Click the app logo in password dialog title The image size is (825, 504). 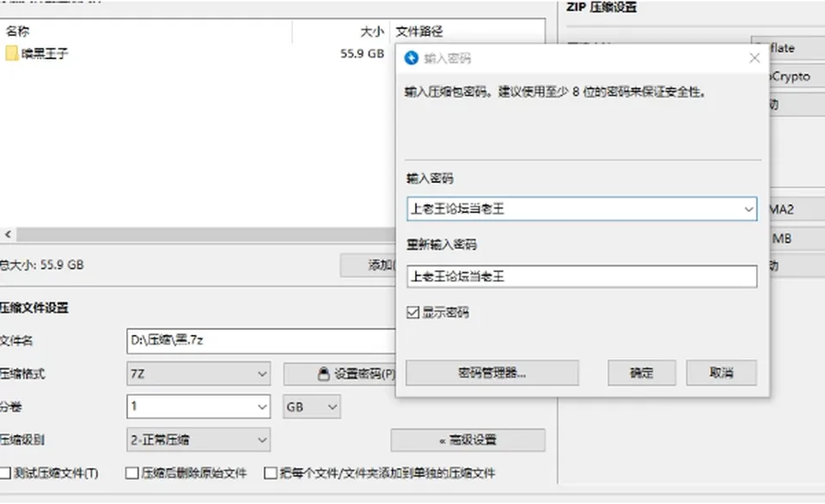tap(412, 58)
